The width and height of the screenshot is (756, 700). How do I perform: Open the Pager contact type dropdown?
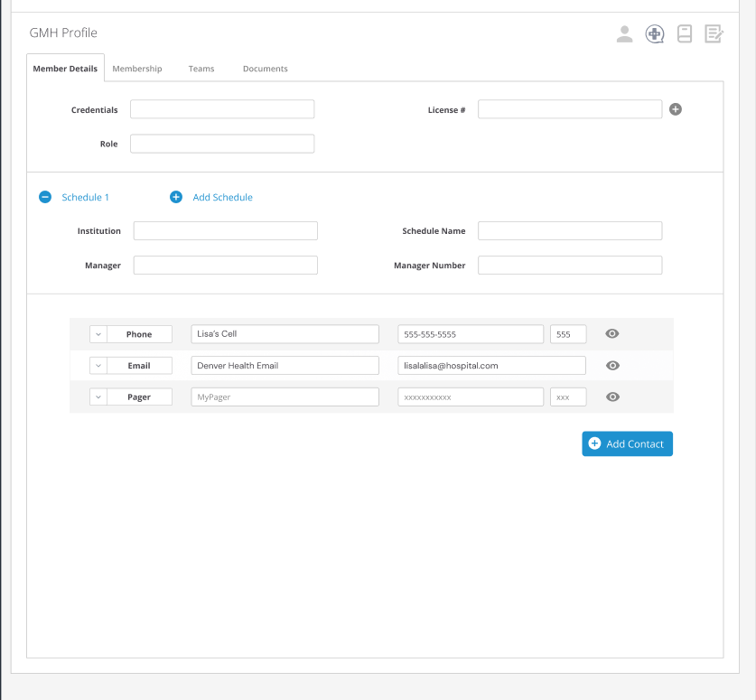(x=98, y=397)
